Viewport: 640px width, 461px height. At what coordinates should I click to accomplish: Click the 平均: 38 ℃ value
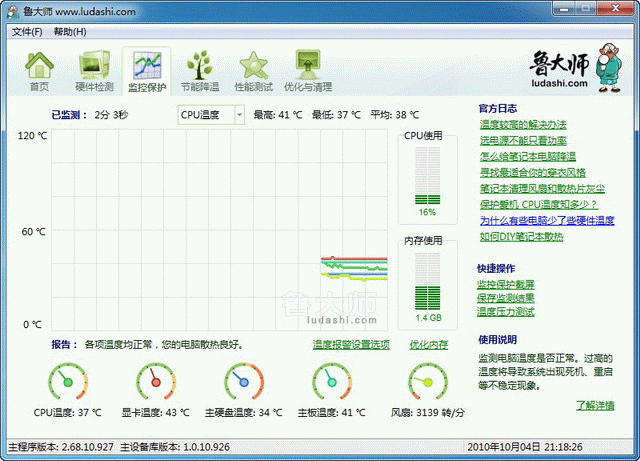click(x=395, y=115)
